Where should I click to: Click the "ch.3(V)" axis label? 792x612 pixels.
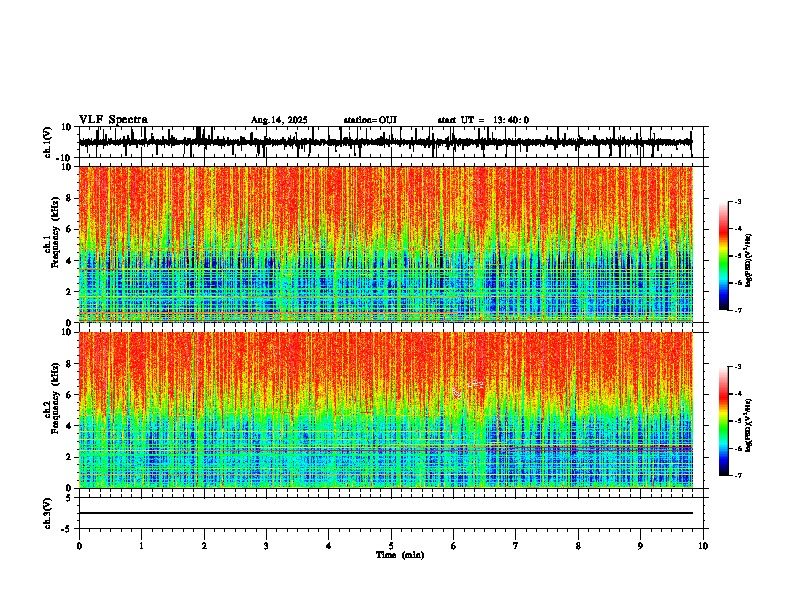click(48, 514)
